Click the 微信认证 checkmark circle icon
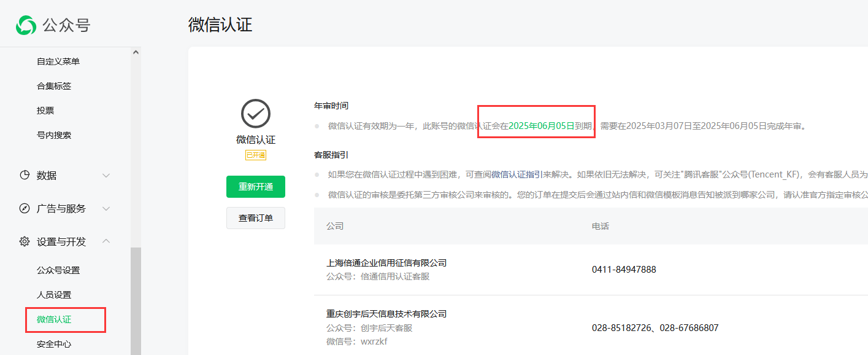Viewport: 868px width, 355px height. pos(256,114)
